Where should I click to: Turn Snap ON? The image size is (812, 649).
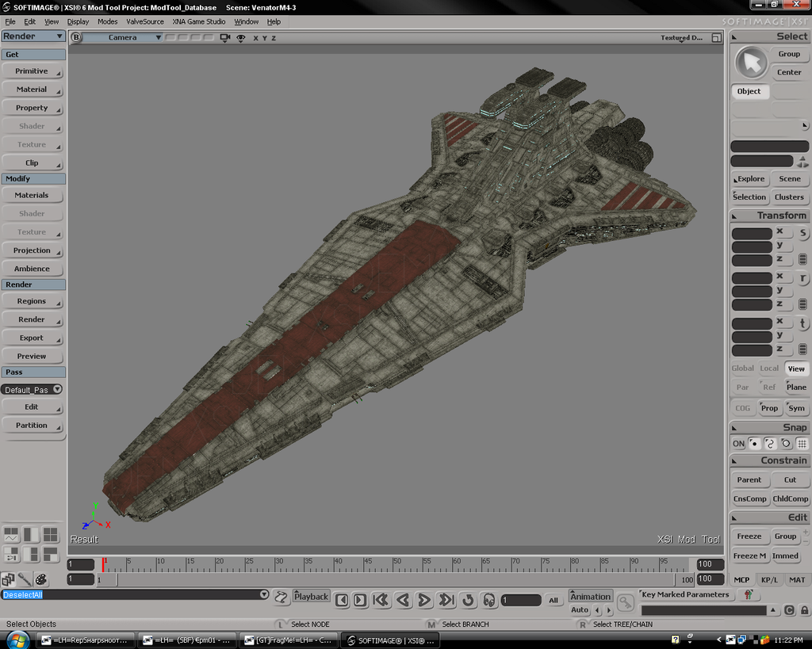(738, 444)
